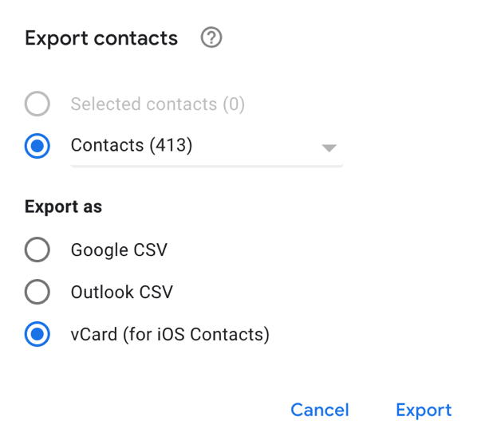Click the (413) count in dropdown
501x448 pixels.
tap(171, 146)
